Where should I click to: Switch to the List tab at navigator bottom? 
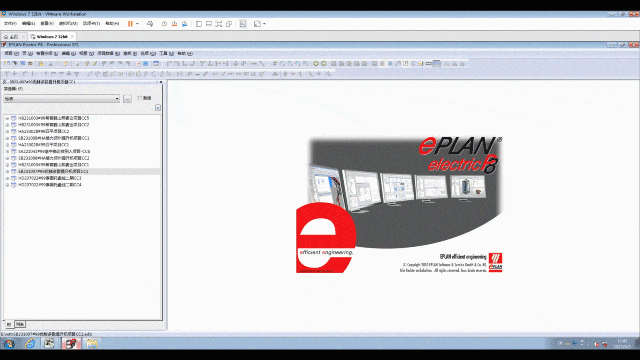coord(20,324)
